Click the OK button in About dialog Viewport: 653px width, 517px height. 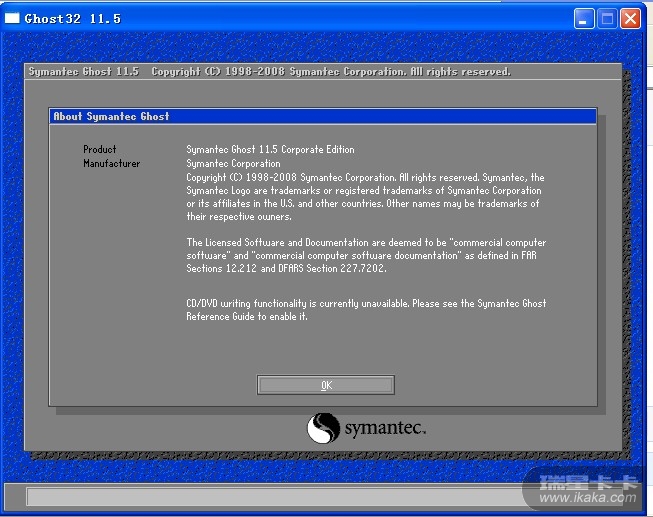tap(326, 385)
